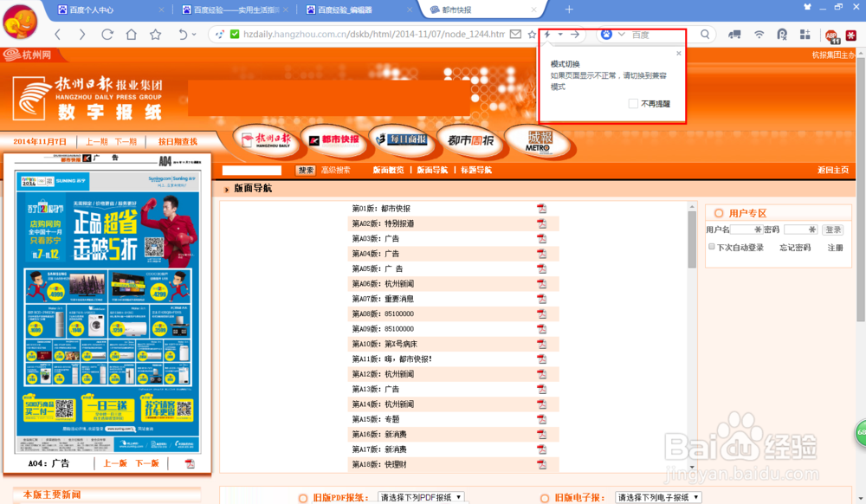Click the go arrow in address bar

tap(575, 35)
